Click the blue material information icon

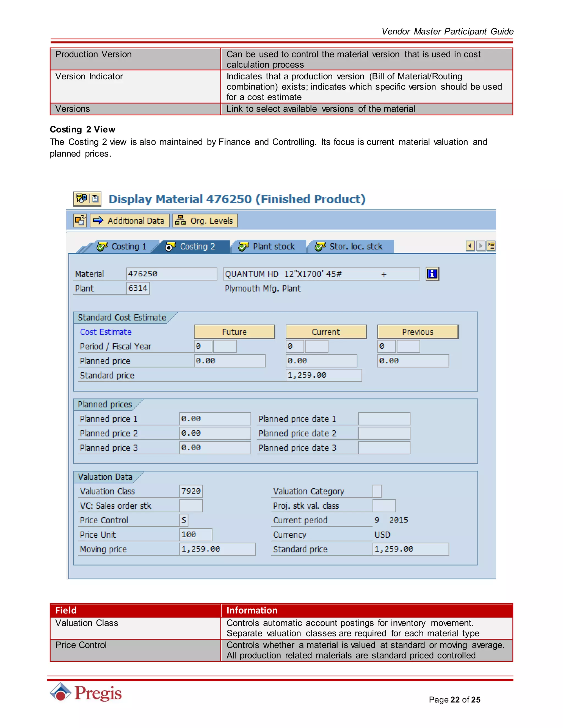click(432, 274)
